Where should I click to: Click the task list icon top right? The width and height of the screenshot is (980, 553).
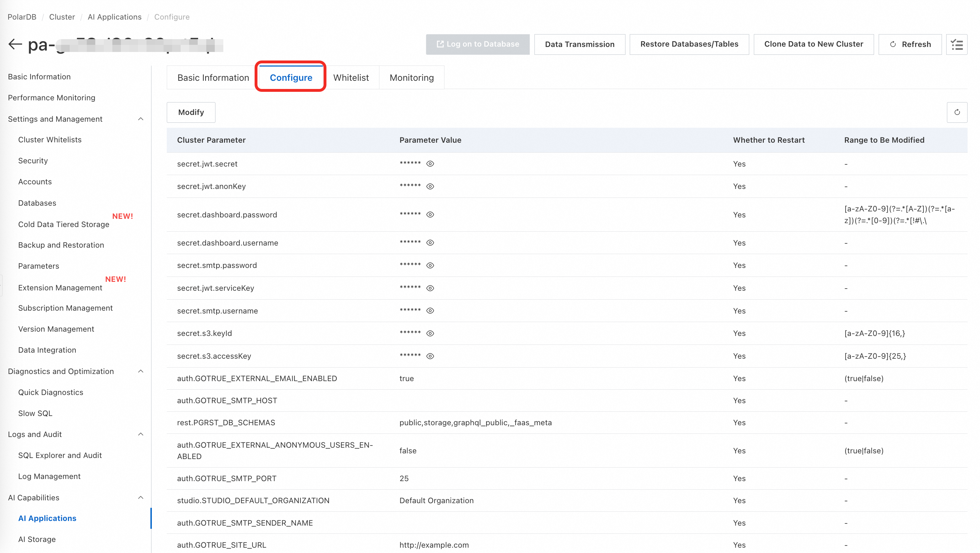(x=957, y=44)
